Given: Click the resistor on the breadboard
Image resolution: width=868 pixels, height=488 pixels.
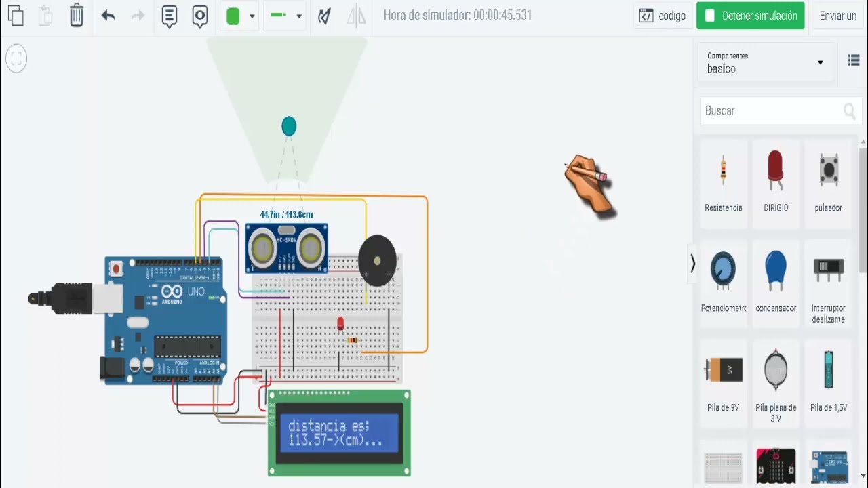Looking at the screenshot, I should (353, 340).
